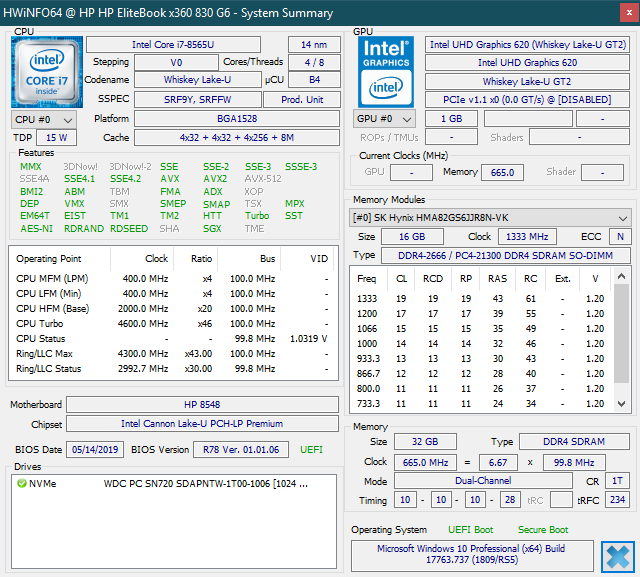Viewport: 640px width, 577px height.
Task: Click the HP 8548 motherboard field
Action: pyautogui.click(x=203, y=405)
